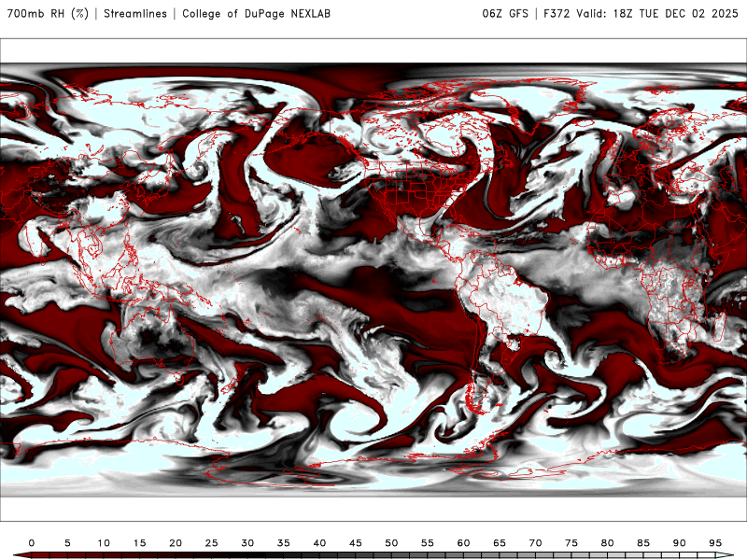Viewport: 747px width, 560px height.
Task: Click the colorbar label '95'
Action: pyautogui.click(x=715, y=543)
